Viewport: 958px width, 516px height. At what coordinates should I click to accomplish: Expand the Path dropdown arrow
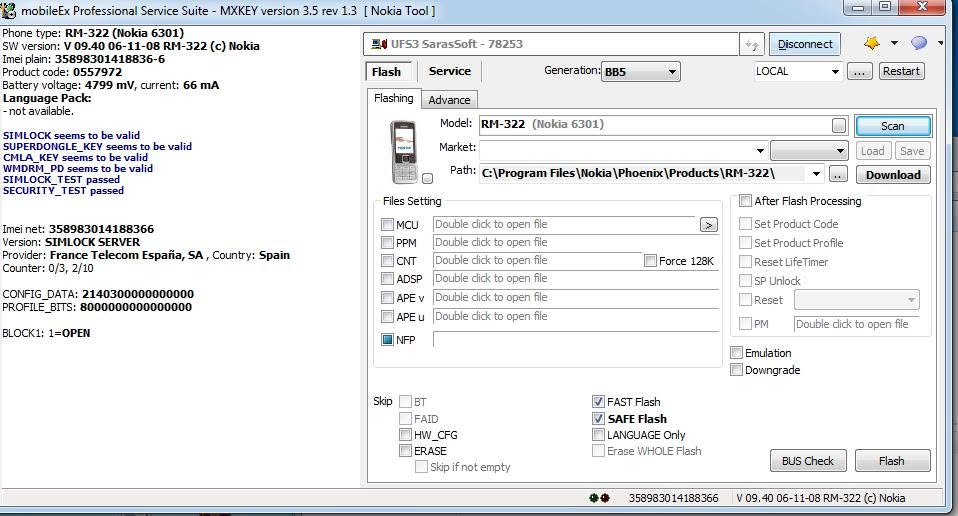point(816,174)
